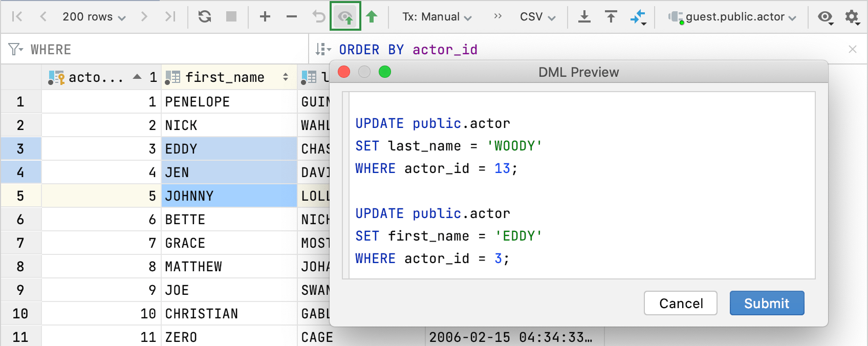Screen dimensions: 868x346
Task: Open the WHERE filter history funnel icon
Action: pos(15,49)
